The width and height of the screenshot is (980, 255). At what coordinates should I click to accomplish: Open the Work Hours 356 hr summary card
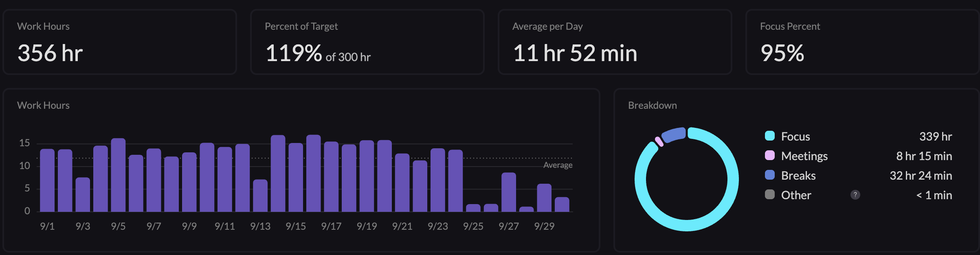(120, 42)
